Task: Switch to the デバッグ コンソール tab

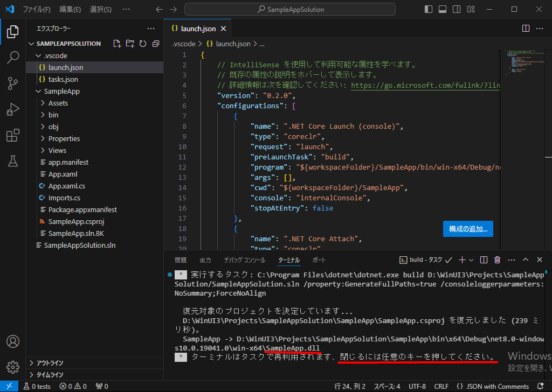Action: coord(244,260)
